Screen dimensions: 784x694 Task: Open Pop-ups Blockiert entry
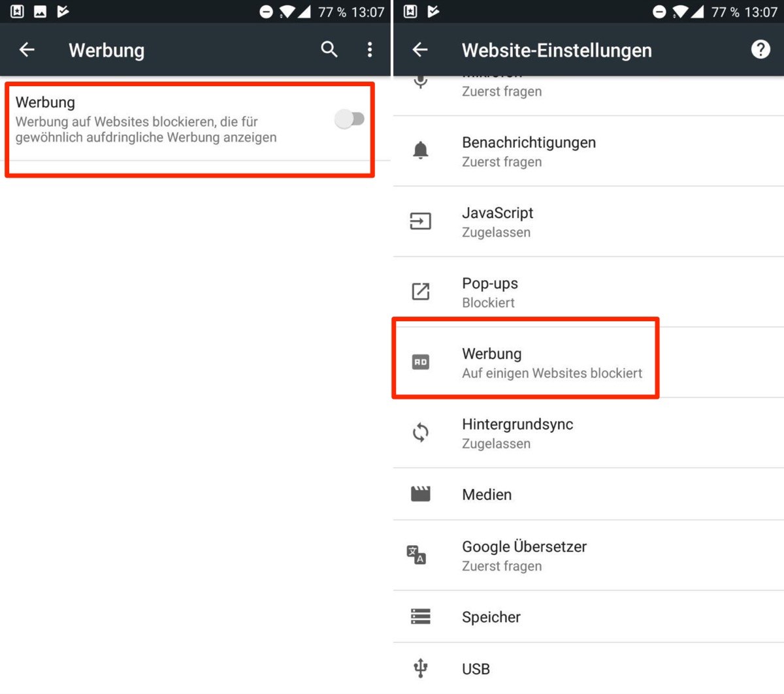[x=589, y=292]
